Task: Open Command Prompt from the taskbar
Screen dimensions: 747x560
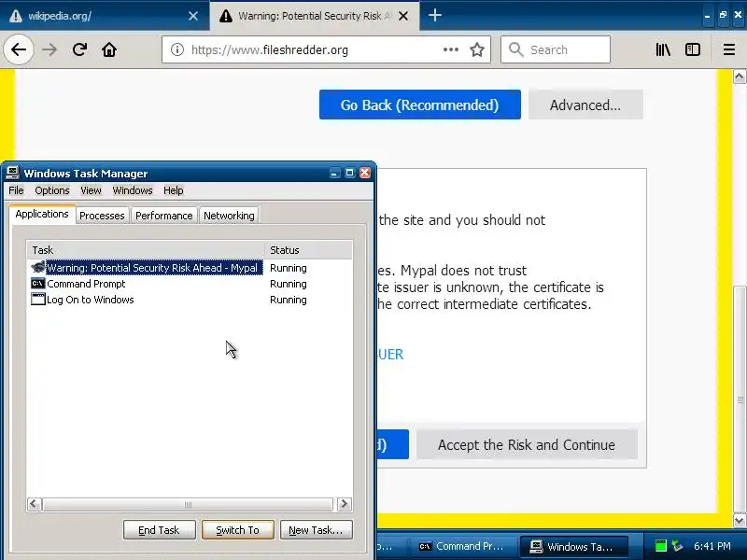Action: [461, 546]
